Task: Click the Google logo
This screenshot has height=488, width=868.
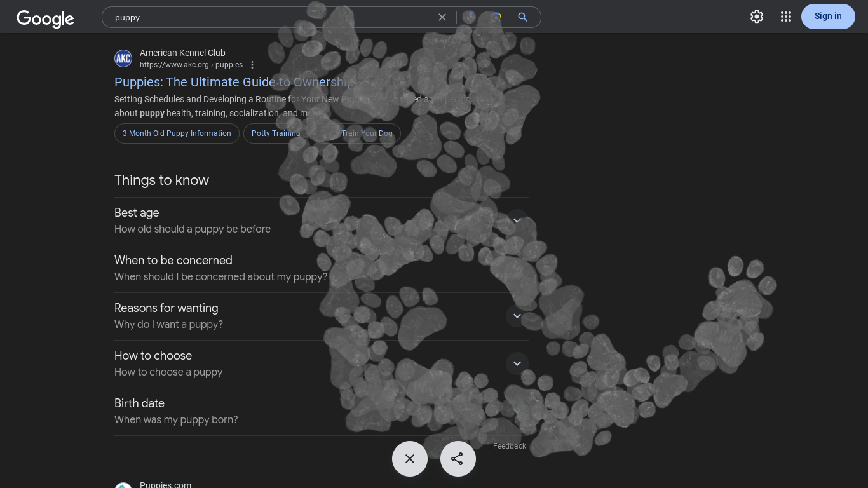Action: tap(45, 18)
